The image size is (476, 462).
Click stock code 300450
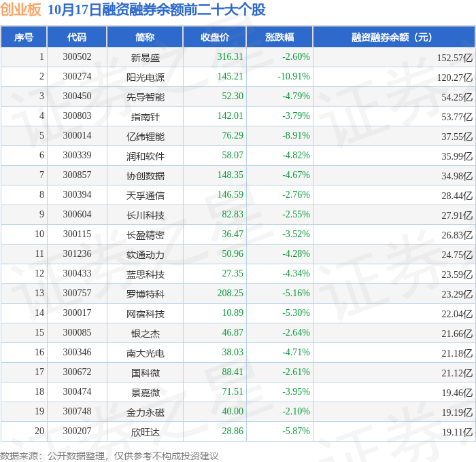[x=77, y=96]
